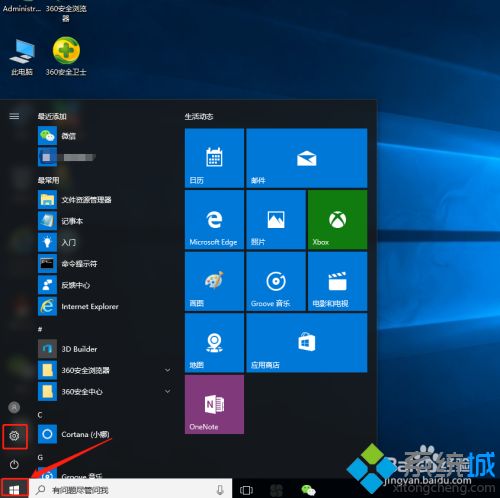Open the 邮件 mail tile
This screenshot has height=498, width=500.
pos(307,158)
